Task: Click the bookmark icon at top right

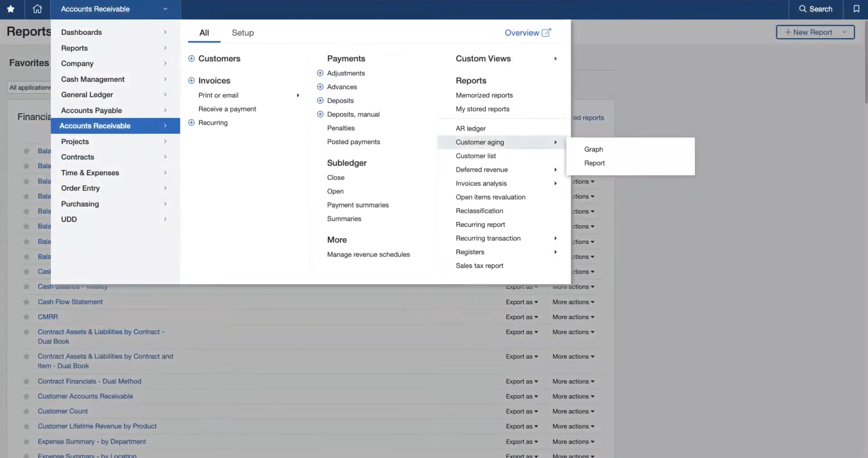Action: (856, 9)
